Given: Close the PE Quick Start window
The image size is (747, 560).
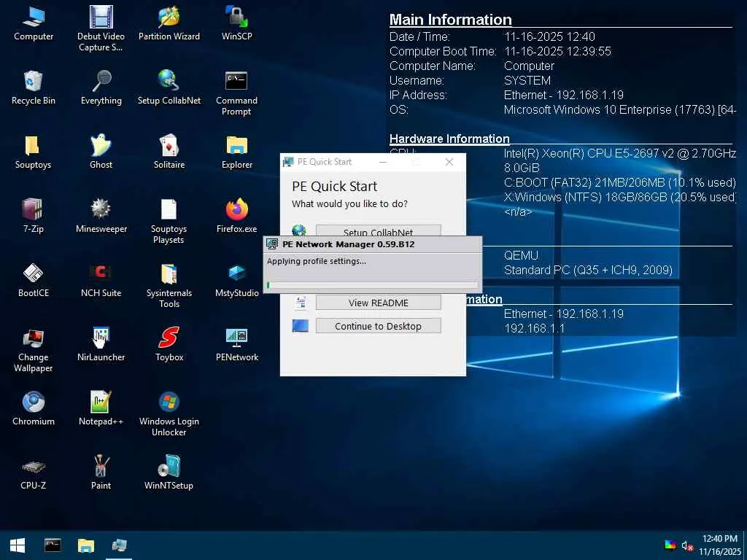Looking at the screenshot, I should point(449,162).
